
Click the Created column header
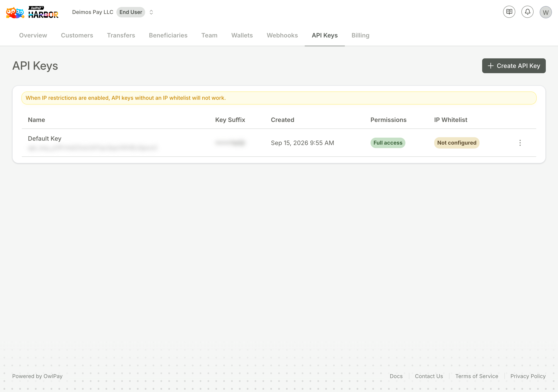tap(282, 120)
